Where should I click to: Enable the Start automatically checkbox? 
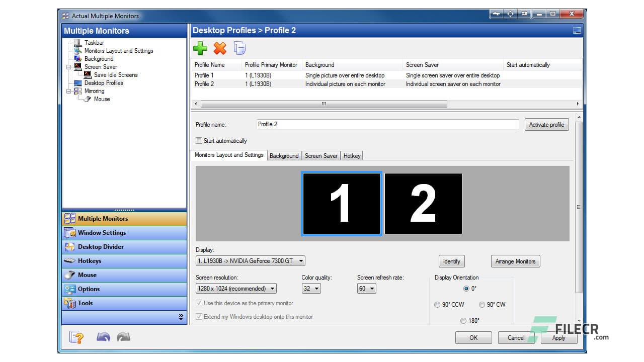coord(199,141)
